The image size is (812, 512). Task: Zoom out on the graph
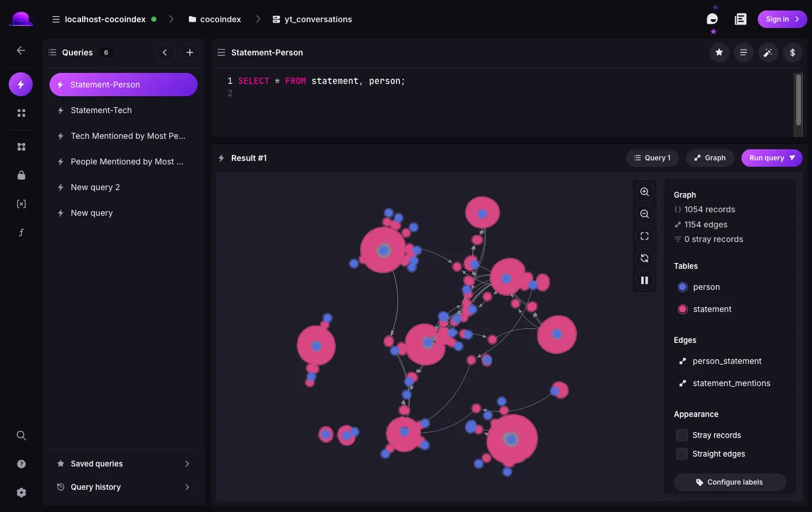(645, 214)
